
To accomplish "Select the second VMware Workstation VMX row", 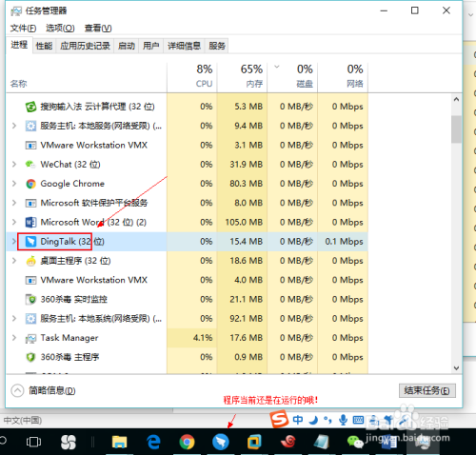I will [x=187, y=280].
